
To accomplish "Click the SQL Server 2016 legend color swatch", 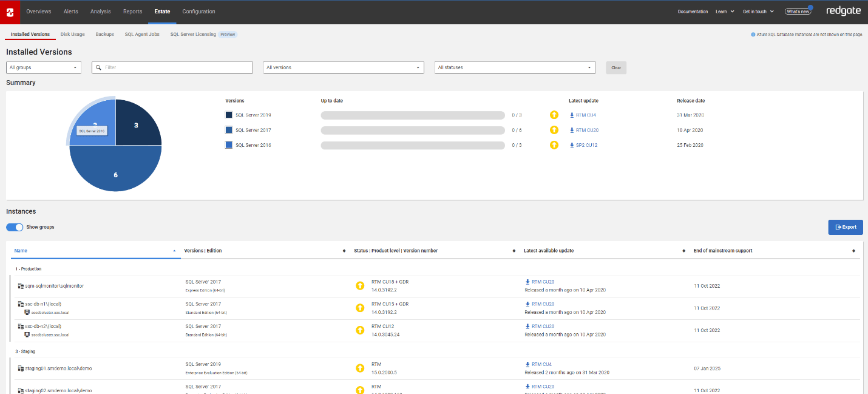I will click(229, 145).
